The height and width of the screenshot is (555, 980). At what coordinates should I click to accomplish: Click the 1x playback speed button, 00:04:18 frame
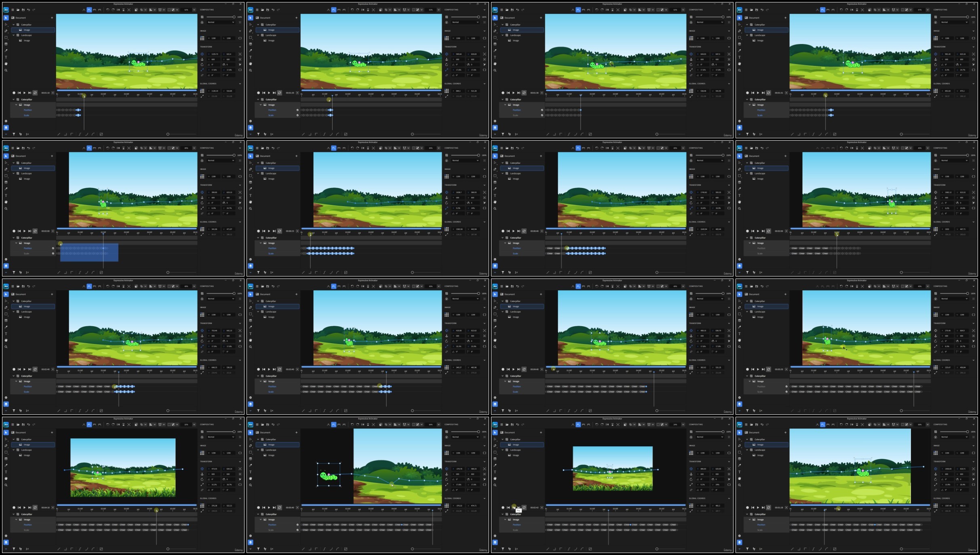pos(27,549)
